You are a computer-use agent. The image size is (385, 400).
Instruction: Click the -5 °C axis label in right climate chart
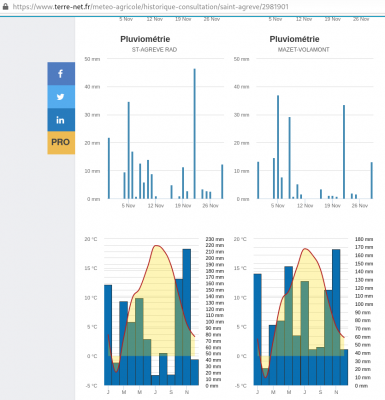pyautogui.click(x=240, y=386)
